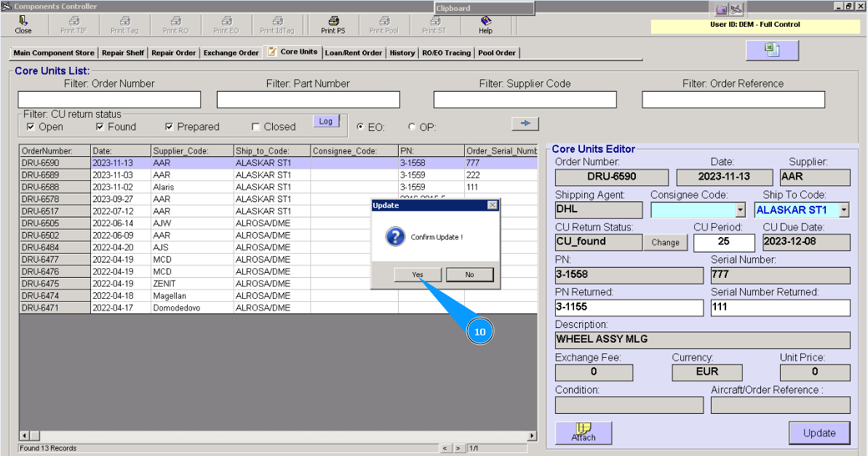
Task: Switch to the Repair Order tab
Action: click(x=173, y=53)
